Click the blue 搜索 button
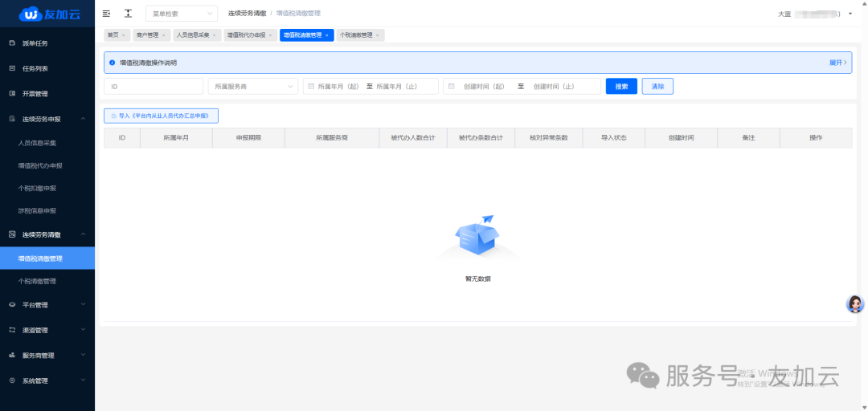This screenshot has width=868, height=411. (x=621, y=86)
